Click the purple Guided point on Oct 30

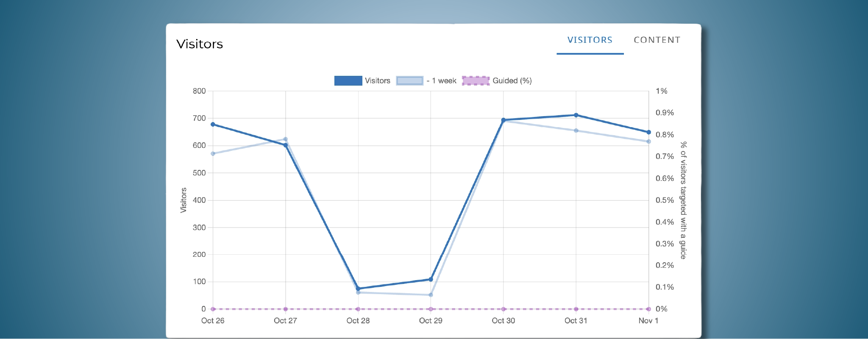point(504,309)
